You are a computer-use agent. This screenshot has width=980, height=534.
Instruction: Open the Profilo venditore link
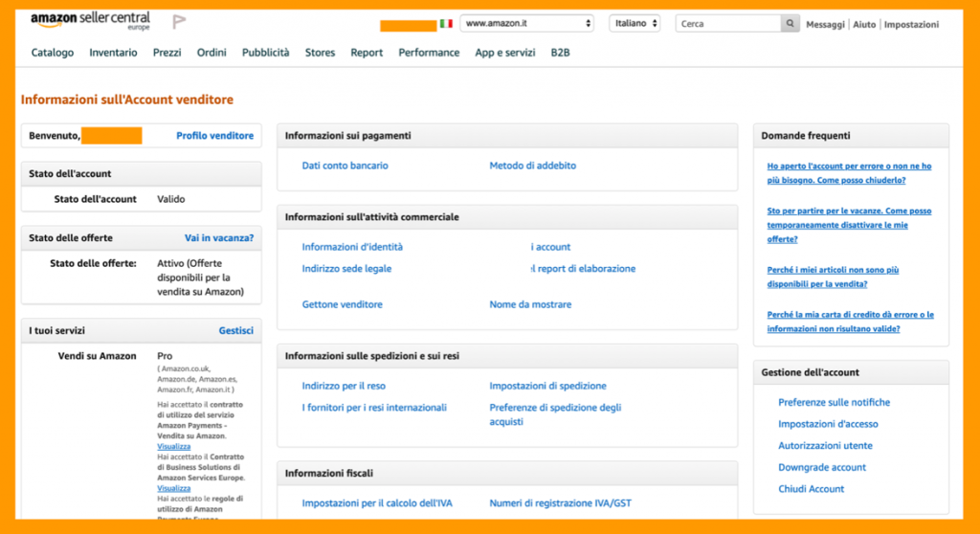pyautogui.click(x=215, y=136)
